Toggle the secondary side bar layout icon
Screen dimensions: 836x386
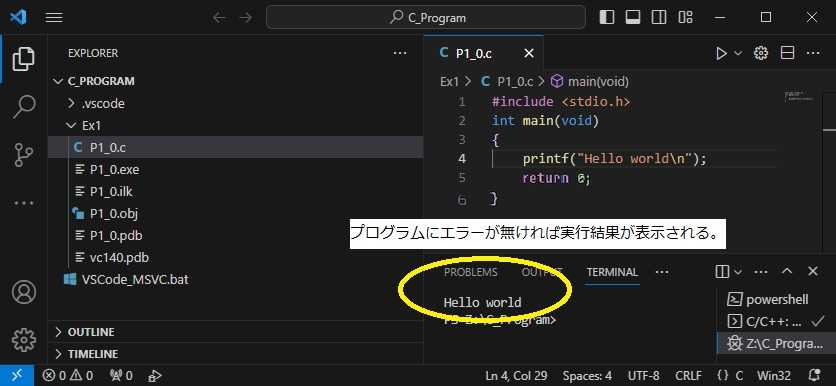pyautogui.click(x=659, y=18)
